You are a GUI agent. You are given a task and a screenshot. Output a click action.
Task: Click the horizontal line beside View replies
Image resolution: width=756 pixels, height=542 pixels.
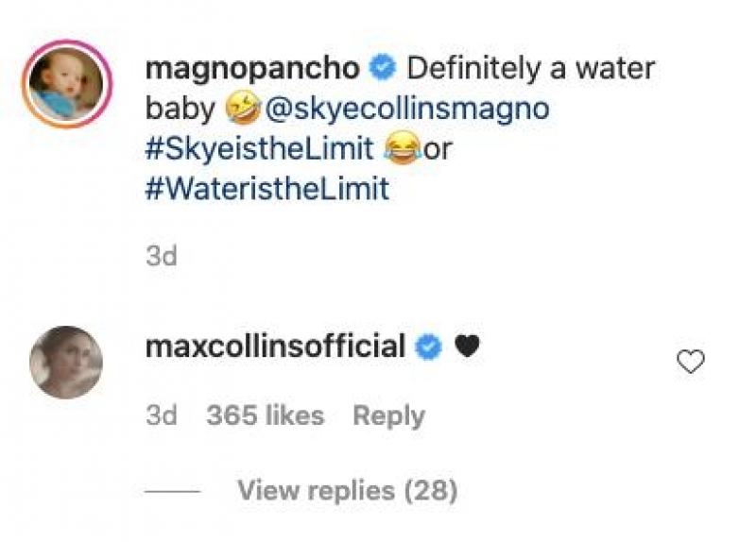coord(173,492)
